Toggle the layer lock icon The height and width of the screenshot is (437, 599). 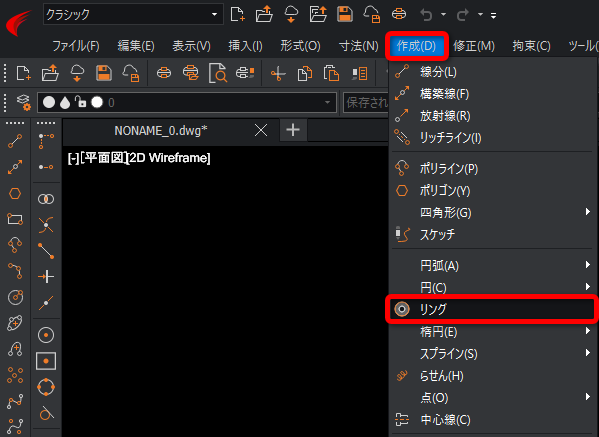tap(80, 102)
